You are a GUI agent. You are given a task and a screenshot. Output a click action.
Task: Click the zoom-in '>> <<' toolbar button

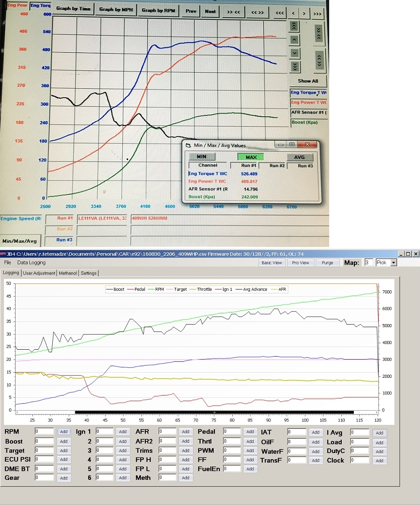[234, 12]
